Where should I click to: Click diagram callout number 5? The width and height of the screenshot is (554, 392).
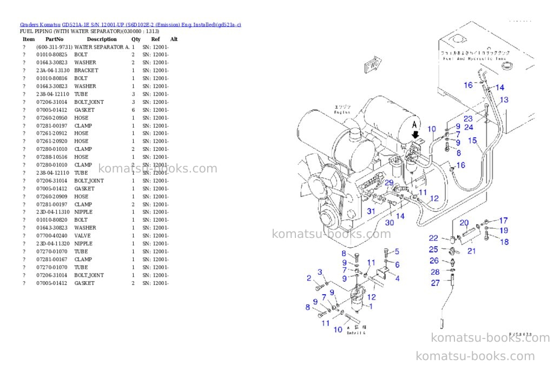[x=397, y=251]
